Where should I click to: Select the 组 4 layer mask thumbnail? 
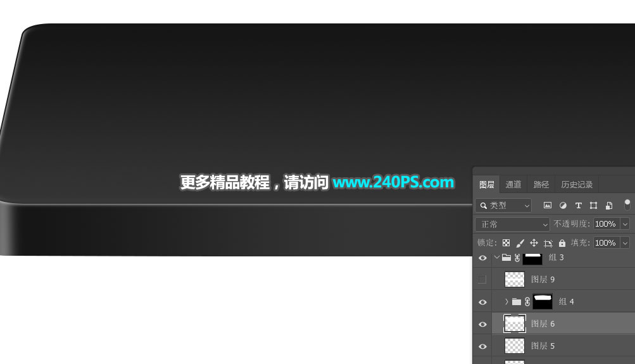543,302
